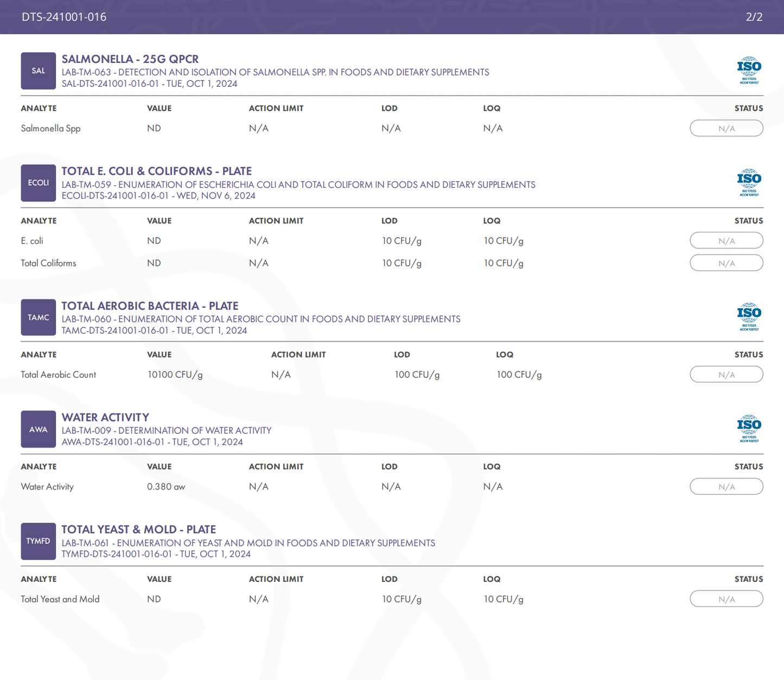Viewport: 784px width, 680px height.
Task: Click the ISO logo beside Total Aerobic Bacteria
Action: [x=749, y=317]
